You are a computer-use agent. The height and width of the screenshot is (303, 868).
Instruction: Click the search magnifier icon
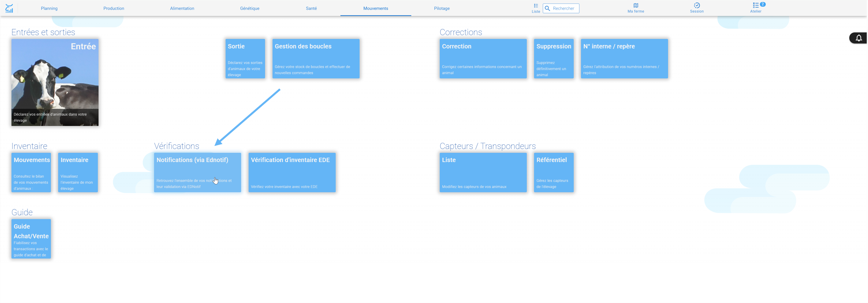(x=548, y=9)
